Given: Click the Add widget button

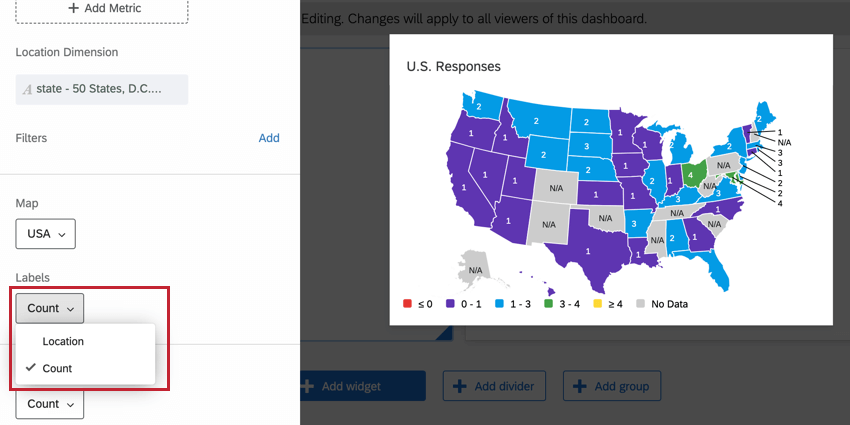Looking at the screenshot, I should 362,386.
